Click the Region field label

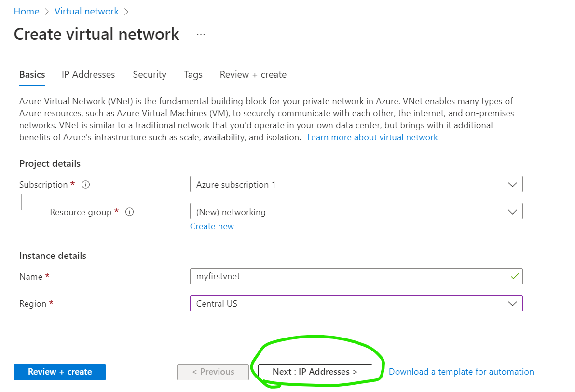(x=33, y=304)
